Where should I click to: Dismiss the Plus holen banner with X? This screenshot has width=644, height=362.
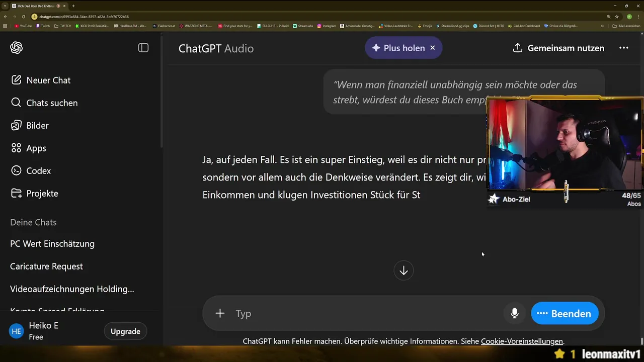pyautogui.click(x=432, y=48)
